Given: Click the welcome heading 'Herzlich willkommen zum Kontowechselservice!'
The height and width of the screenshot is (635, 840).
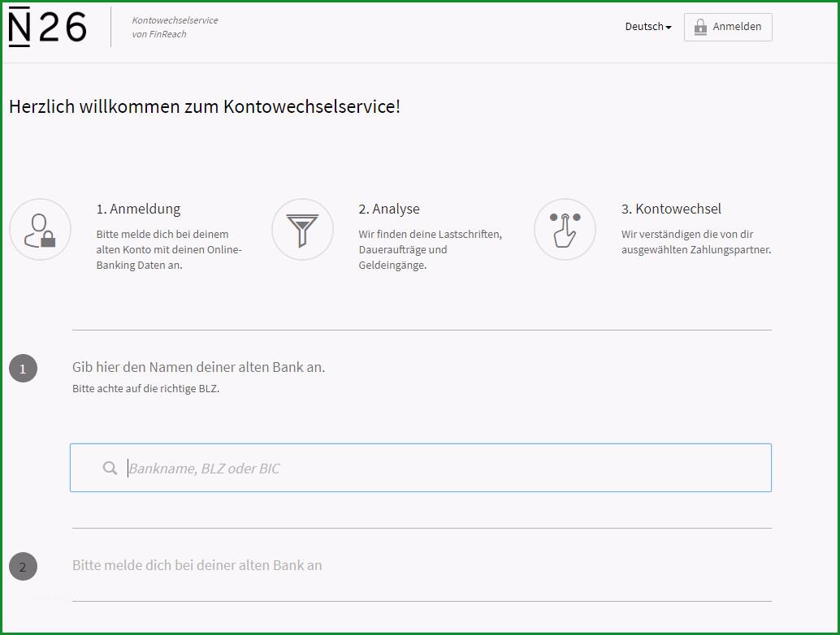Looking at the screenshot, I should coord(205,106).
